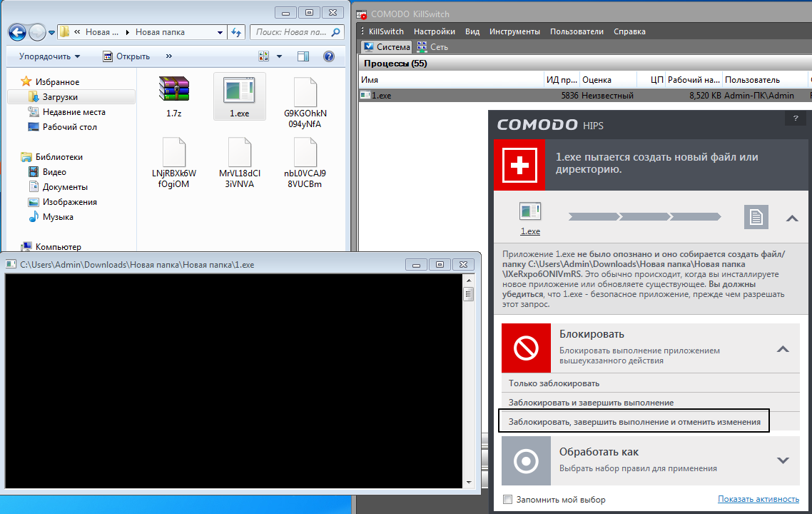
Task: Select the MrVL18dCI3iVNVA file
Action: (239, 163)
